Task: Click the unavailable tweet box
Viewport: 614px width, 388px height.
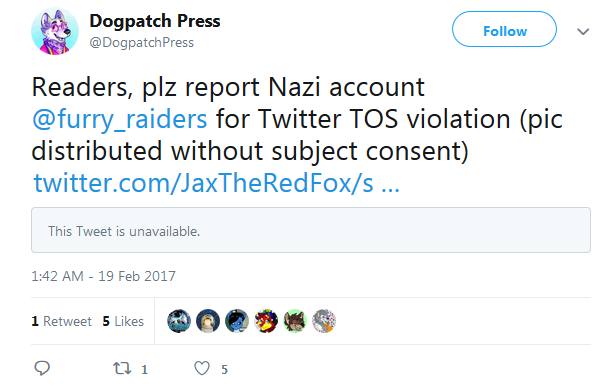Action: 311,230
